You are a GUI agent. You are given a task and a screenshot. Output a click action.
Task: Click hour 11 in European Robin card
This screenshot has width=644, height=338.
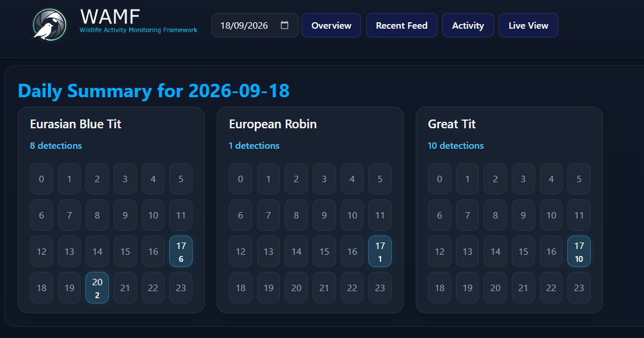click(x=380, y=215)
